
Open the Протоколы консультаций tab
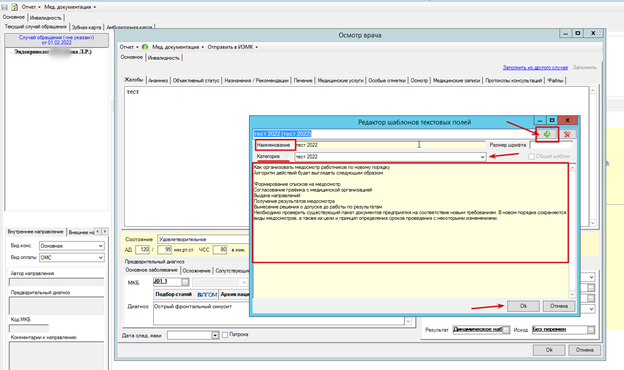click(x=514, y=80)
